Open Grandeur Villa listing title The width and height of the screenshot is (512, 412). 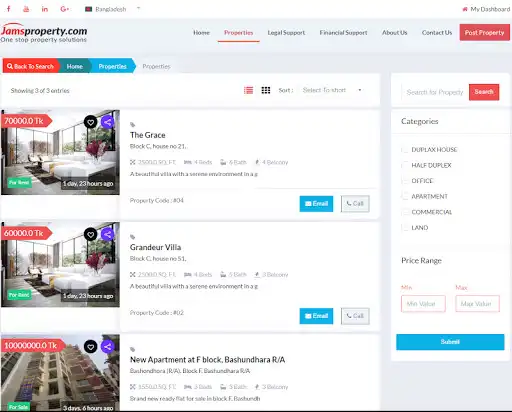[155, 247]
